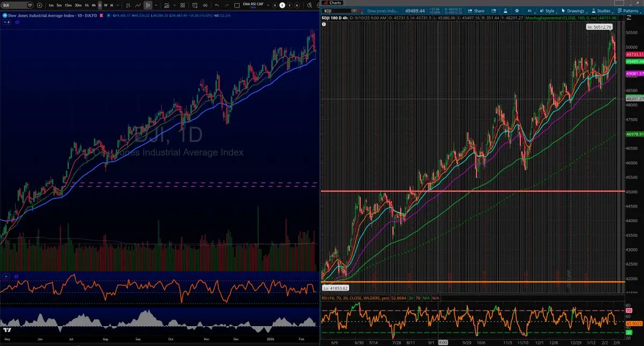Click the $DJI symbol input field
644x346 pixels.
tap(339, 11)
